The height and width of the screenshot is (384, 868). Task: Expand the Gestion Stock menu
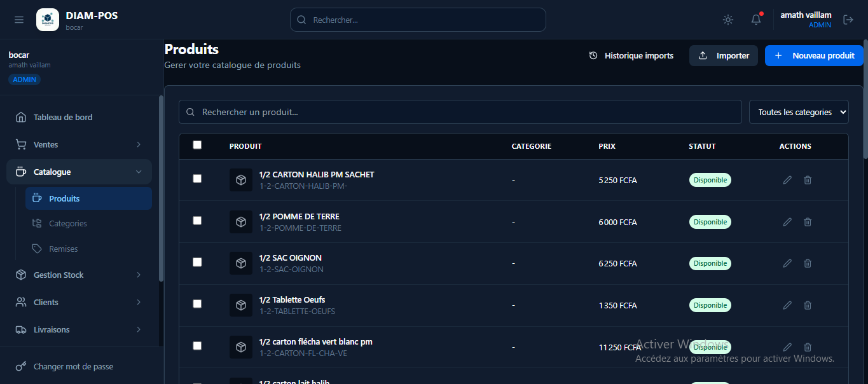point(59,275)
